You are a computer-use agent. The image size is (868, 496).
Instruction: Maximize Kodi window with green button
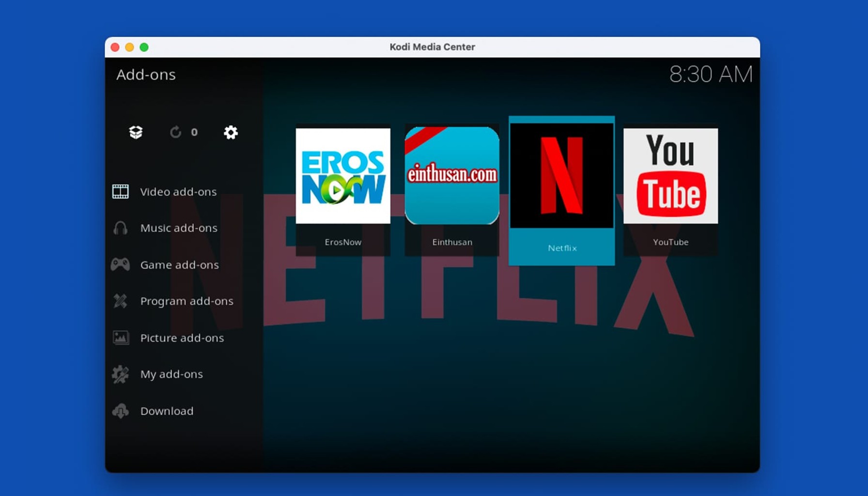pos(144,47)
